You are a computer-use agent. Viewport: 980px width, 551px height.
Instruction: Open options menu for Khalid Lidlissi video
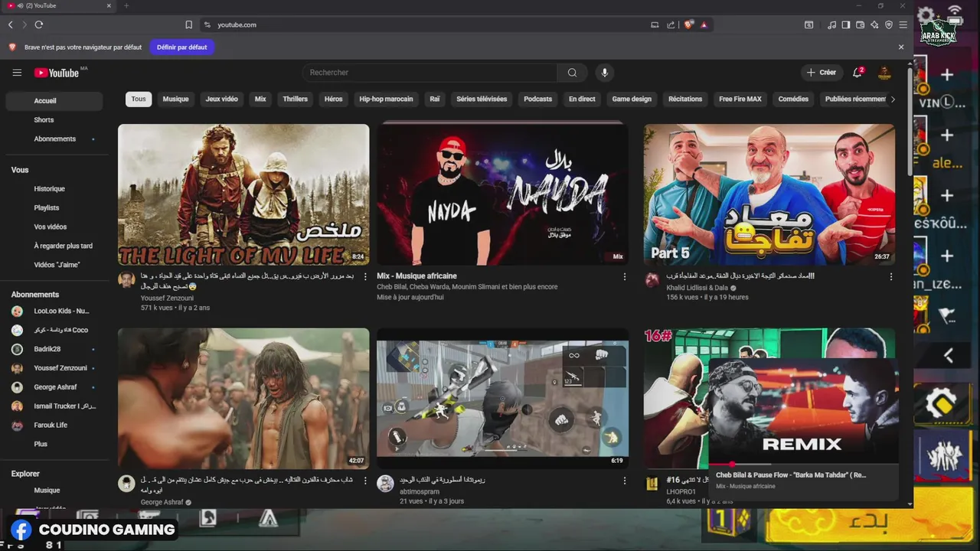click(x=891, y=276)
